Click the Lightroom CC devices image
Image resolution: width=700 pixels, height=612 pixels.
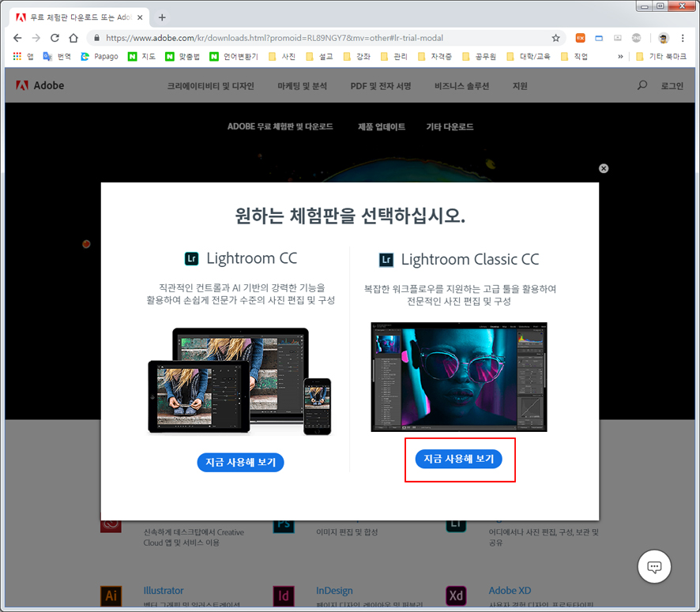240,381
